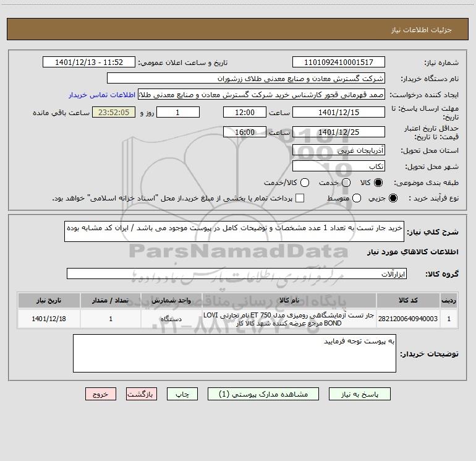Select the کالا radio button
The width and height of the screenshot is (476, 461).
click(x=378, y=183)
